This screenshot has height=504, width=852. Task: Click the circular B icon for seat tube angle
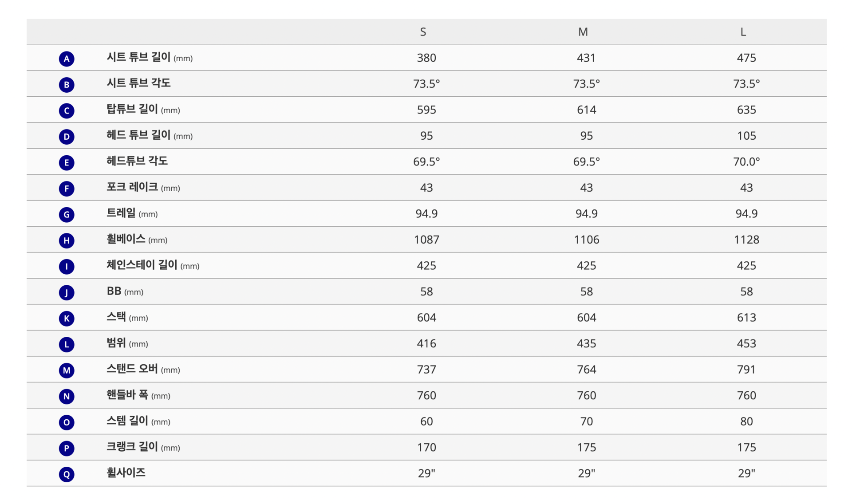click(67, 84)
